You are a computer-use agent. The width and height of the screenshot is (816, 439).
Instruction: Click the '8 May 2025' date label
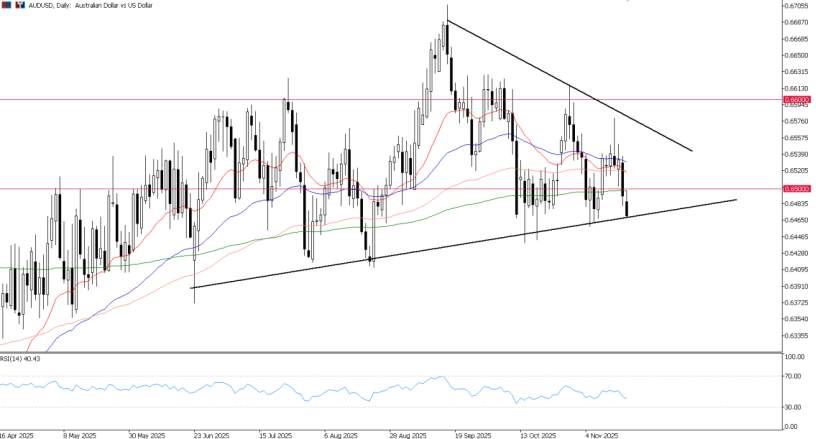(80, 435)
